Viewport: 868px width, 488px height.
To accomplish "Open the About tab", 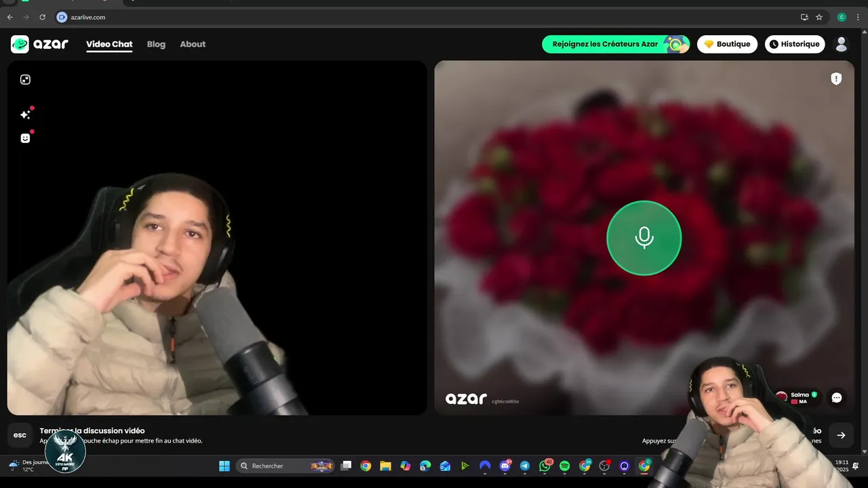I will pyautogui.click(x=193, y=44).
